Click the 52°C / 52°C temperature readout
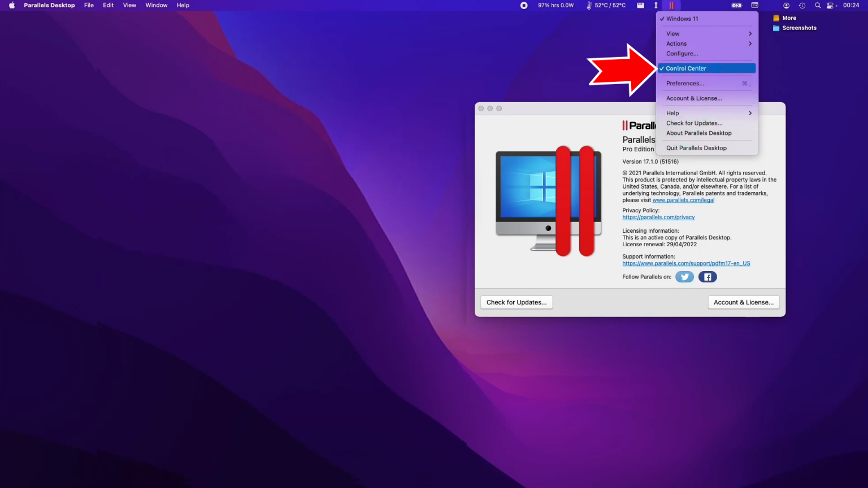The height and width of the screenshot is (488, 868). 610,5
